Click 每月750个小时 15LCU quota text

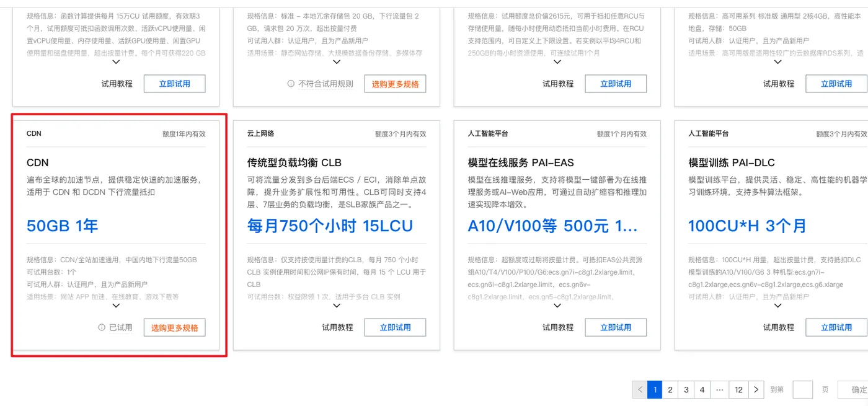(330, 226)
